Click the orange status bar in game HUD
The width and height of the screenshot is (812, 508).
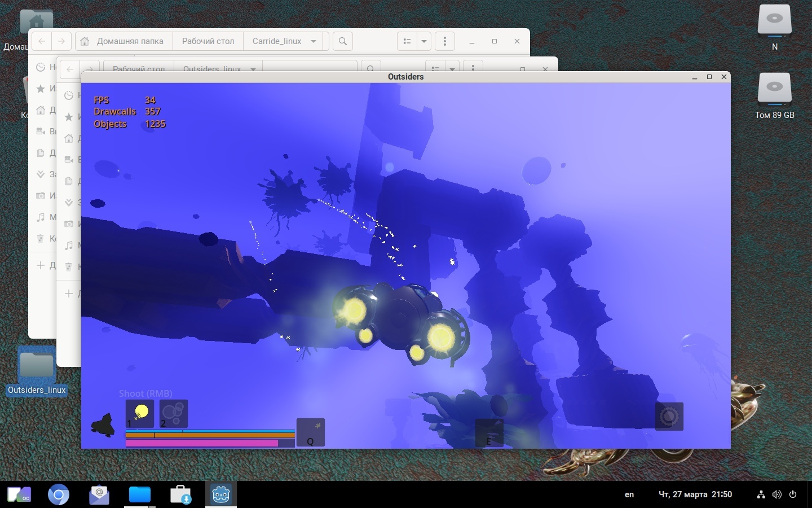pyautogui.click(x=210, y=435)
